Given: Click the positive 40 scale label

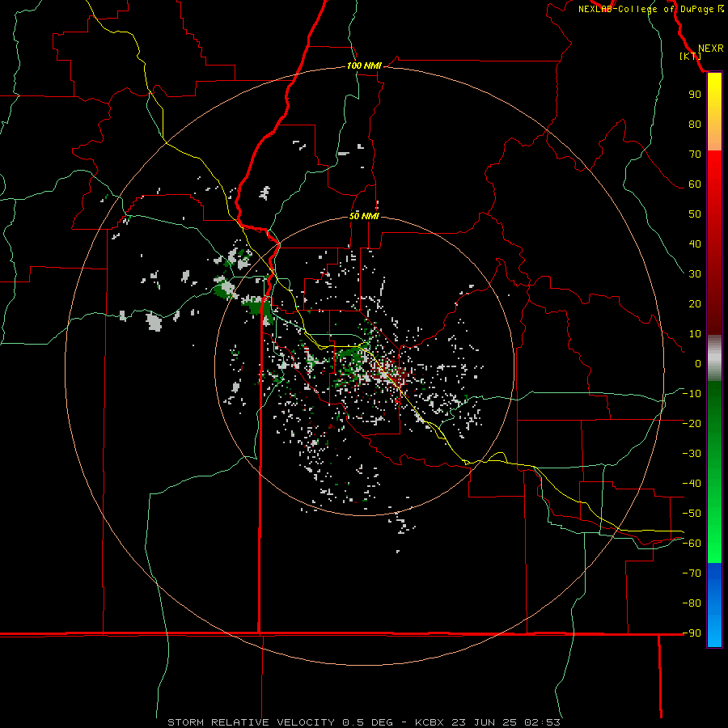Looking at the screenshot, I should pyautogui.click(x=695, y=244).
